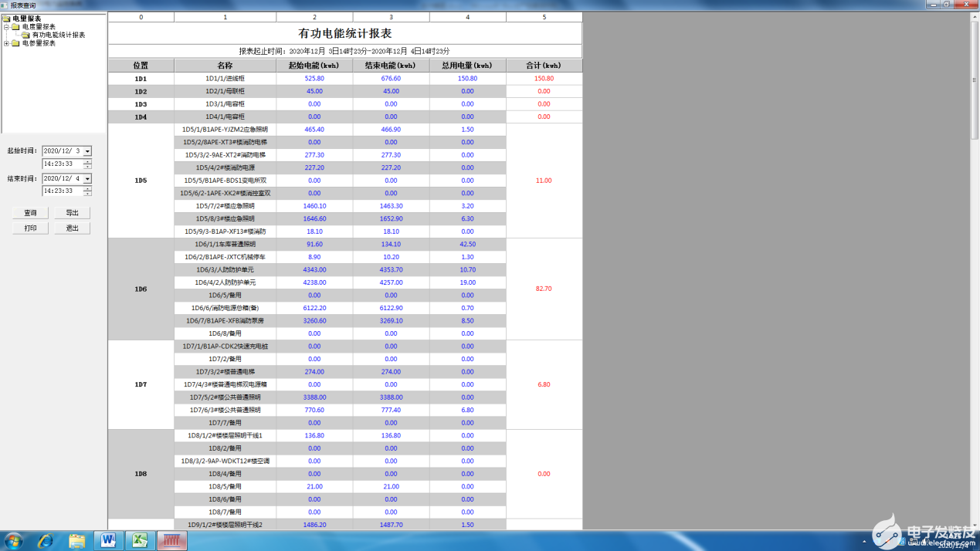Click the red 11.00 total cell
Viewport: 980px width, 551px height.
click(x=544, y=181)
